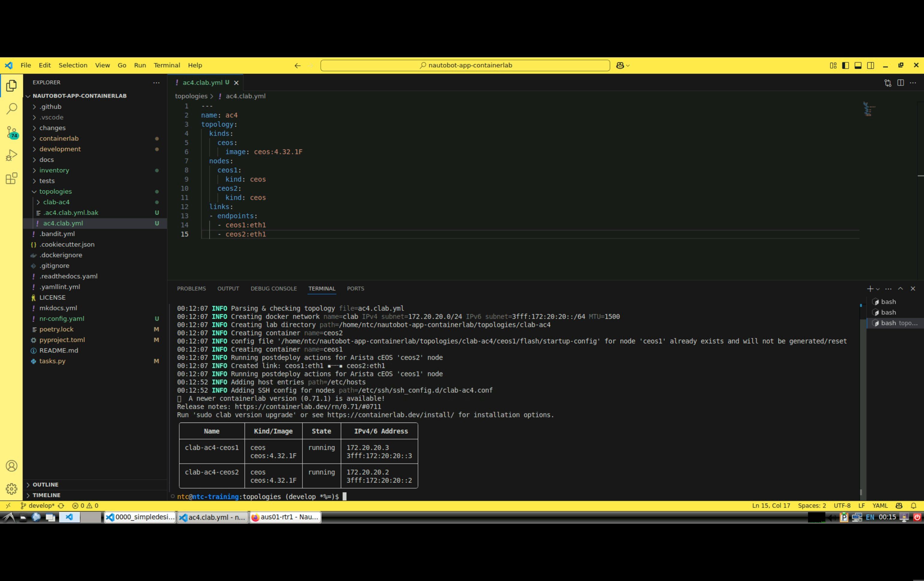924x581 pixels.
Task: Toggle the bottom Panel layout button
Action: 858,65
